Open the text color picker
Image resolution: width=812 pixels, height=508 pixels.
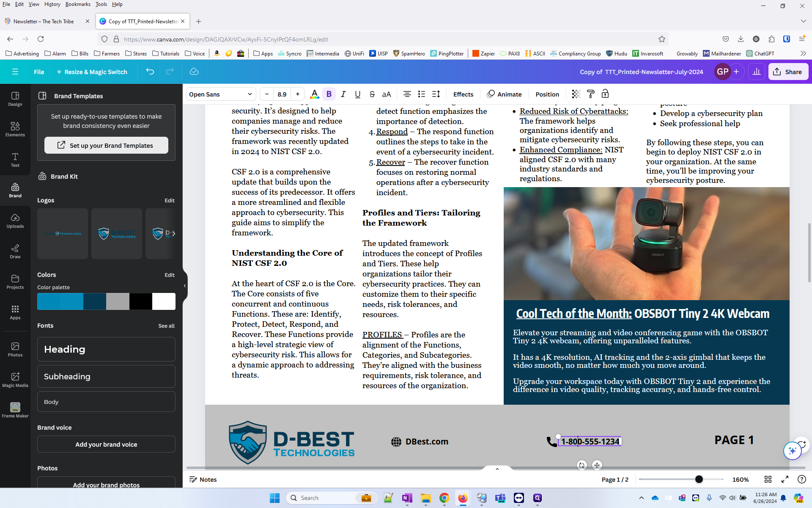tap(314, 94)
